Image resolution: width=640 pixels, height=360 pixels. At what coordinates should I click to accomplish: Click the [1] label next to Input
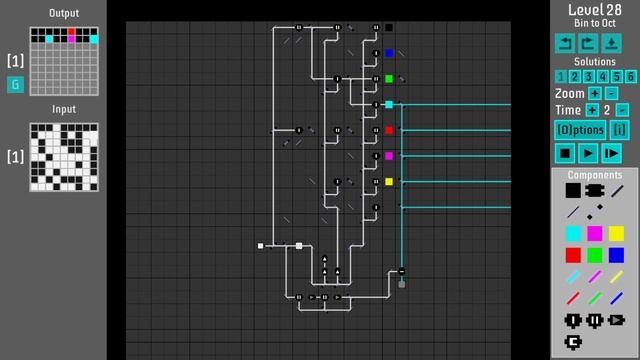(x=16, y=157)
